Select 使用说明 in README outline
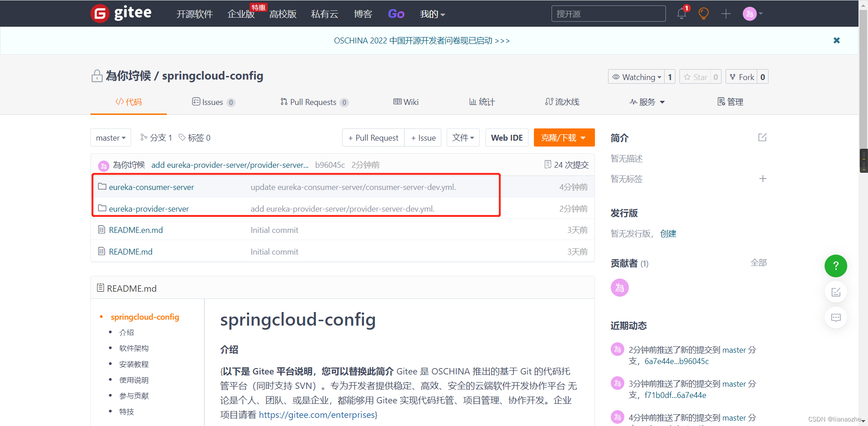 134,380
